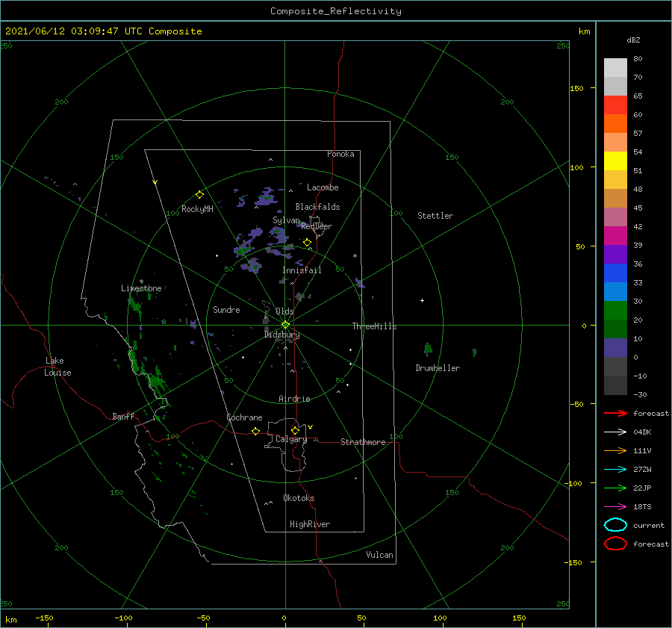The width and height of the screenshot is (672, 628).
Task: Click the Vulcan town label
Action: pyautogui.click(x=379, y=555)
